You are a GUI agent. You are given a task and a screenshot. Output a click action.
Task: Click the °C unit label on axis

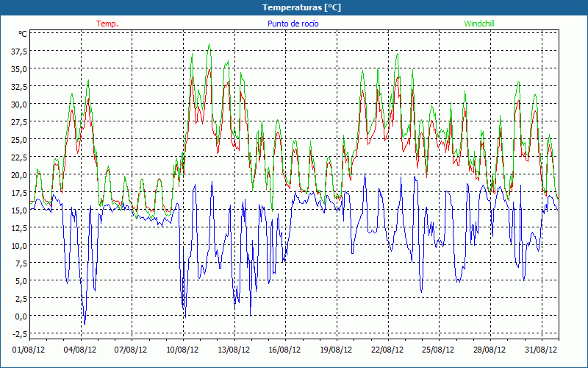click(23, 34)
